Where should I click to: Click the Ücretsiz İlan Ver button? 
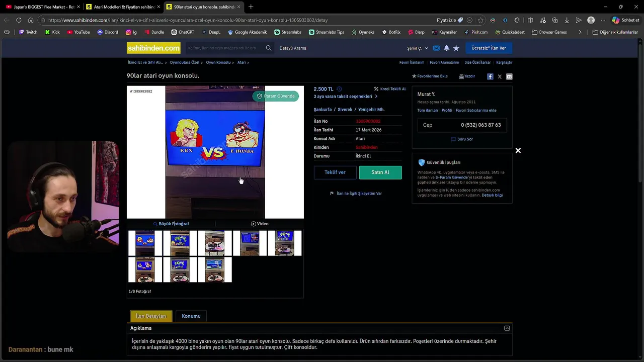489,48
